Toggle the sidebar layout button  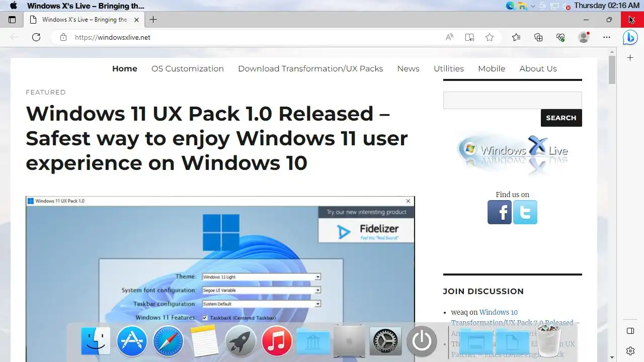coord(630,331)
